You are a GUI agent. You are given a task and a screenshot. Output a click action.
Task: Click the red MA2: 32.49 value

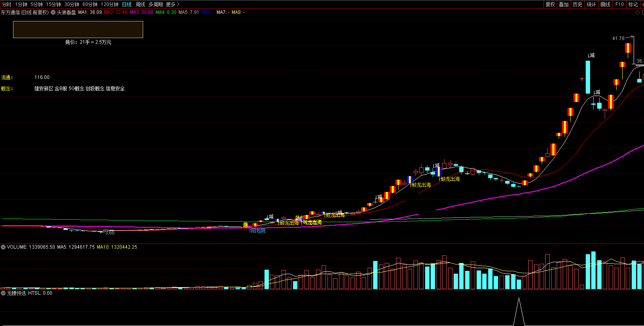point(116,12)
